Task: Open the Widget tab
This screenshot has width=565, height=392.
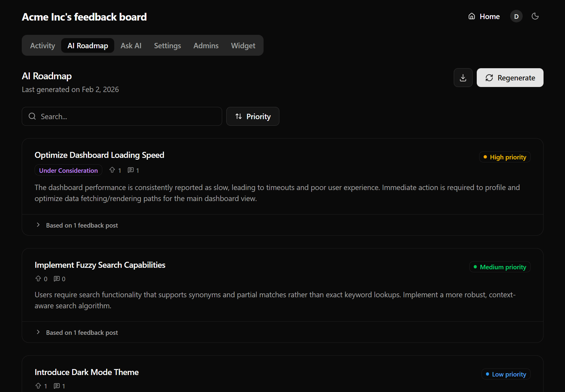Action: point(243,46)
